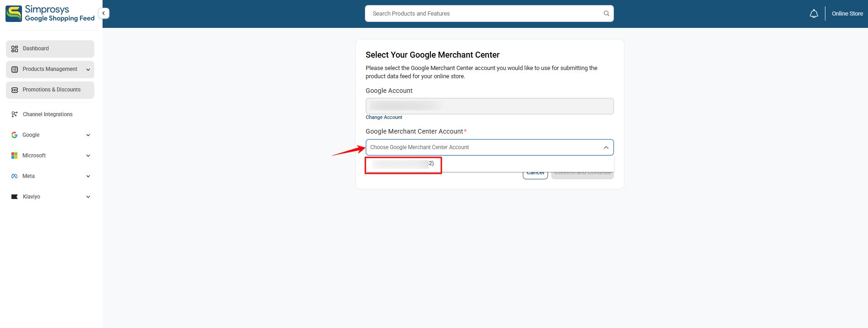The image size is (868, 328).
Task: Open Products Management menu
Action: pos(50,70)
